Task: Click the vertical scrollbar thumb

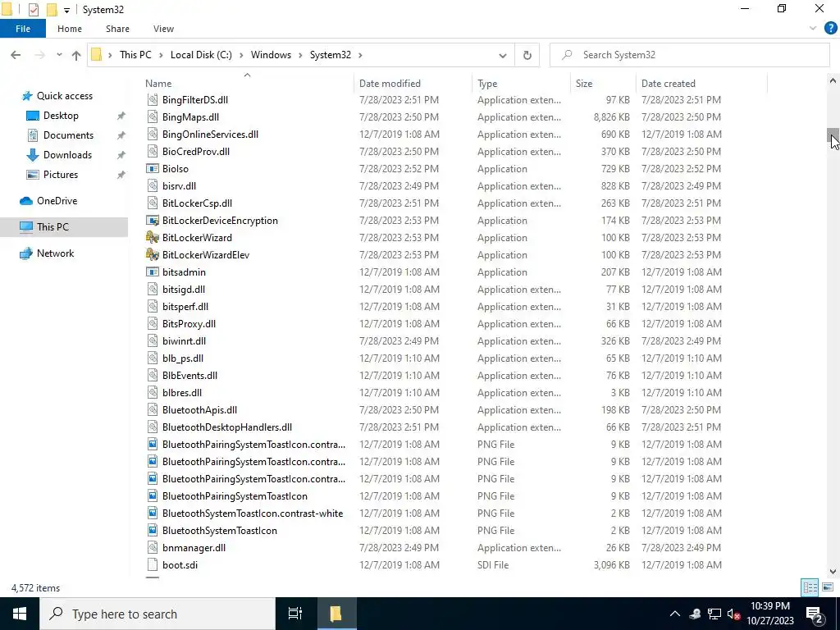Action: click(833, 136)
